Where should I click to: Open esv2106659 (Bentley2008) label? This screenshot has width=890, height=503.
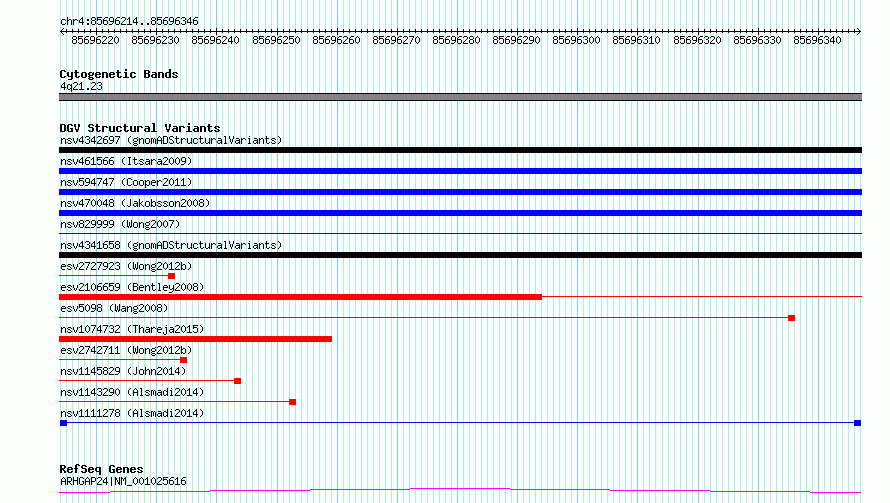pyautogui.click(x=132, y=287)
